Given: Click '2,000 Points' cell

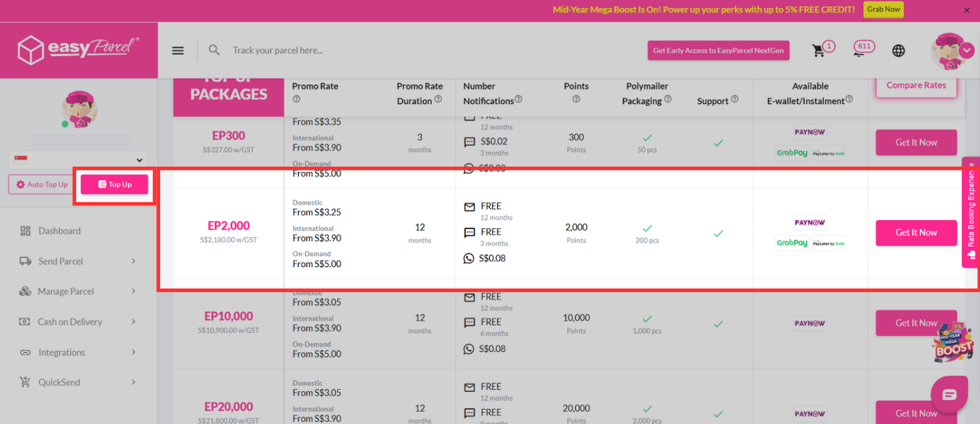Looking at the screenshot, I should 576,232.
